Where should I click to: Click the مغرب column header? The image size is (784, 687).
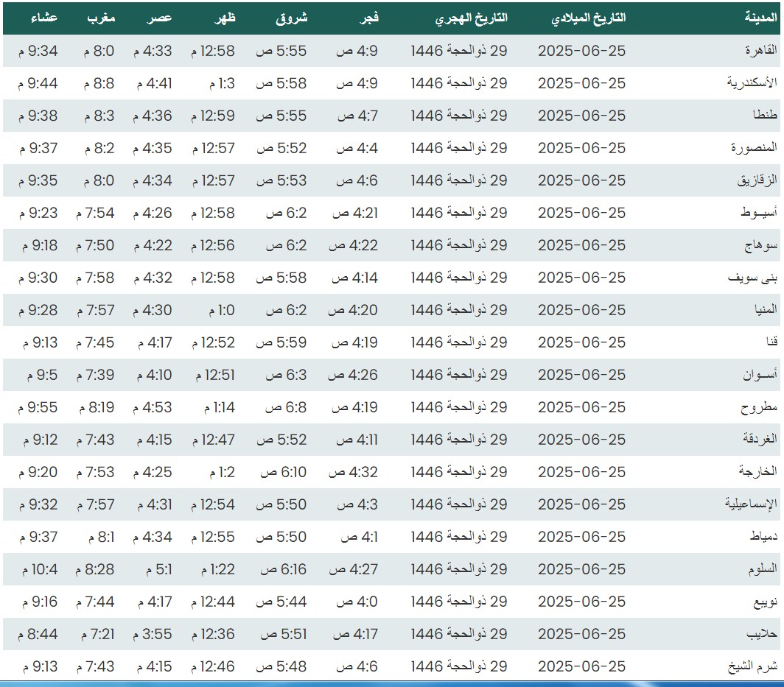click(100, 18)
